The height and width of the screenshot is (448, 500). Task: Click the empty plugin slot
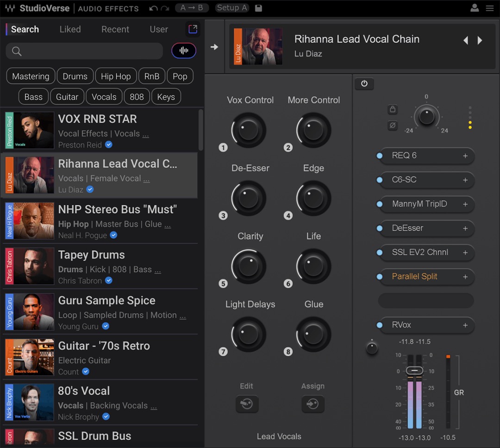coord(426,301)
